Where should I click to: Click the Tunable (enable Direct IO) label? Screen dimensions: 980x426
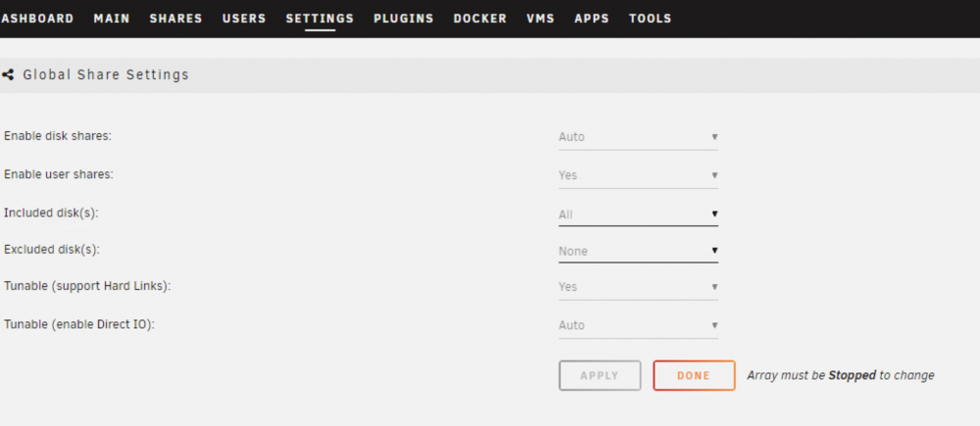[x=78, y=325]
